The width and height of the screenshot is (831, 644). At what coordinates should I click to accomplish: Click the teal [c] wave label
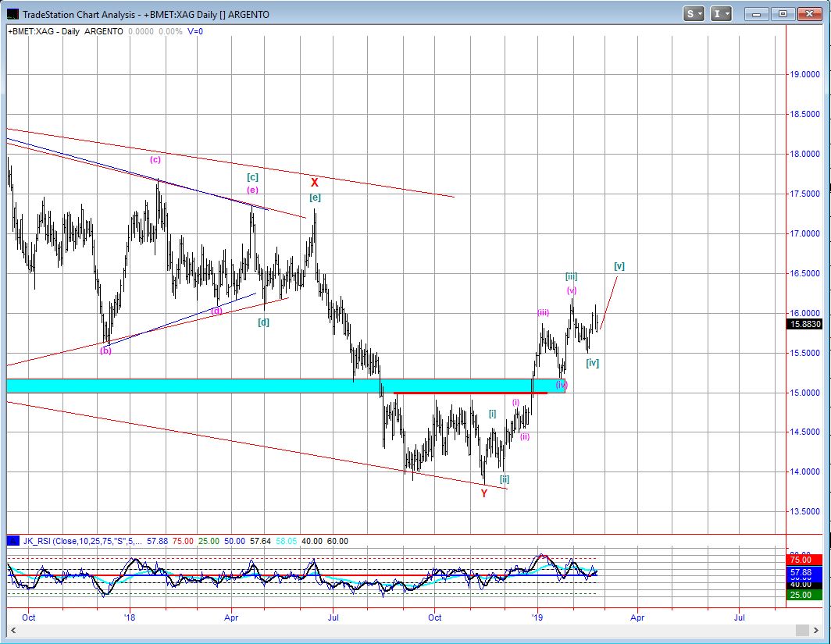[x=252, y=177]
